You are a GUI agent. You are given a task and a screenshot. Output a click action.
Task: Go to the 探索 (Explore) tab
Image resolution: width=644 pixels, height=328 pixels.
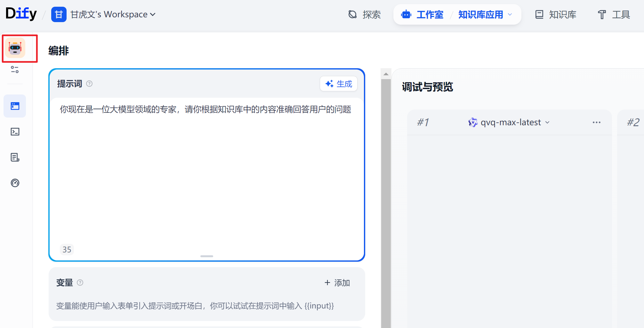point(365,14)
